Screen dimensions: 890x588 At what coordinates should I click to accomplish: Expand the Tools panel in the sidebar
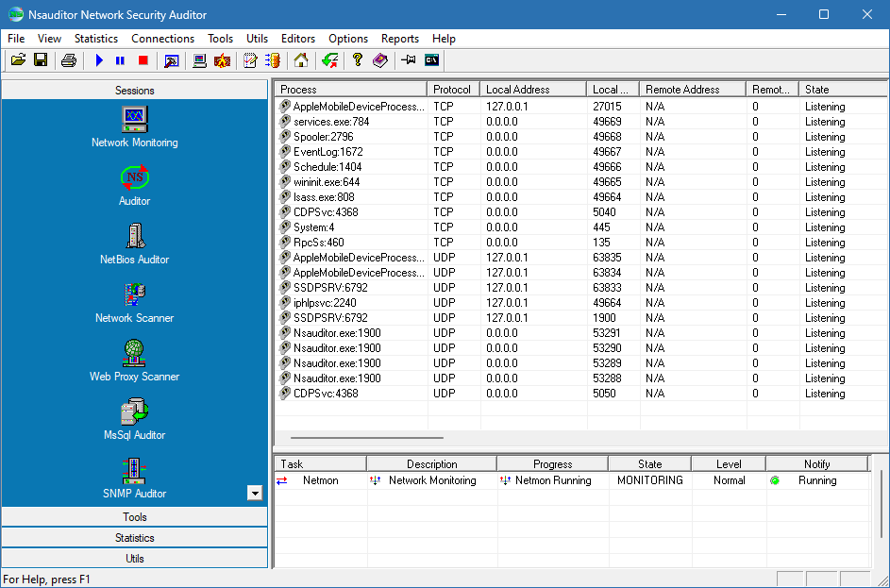135,517
